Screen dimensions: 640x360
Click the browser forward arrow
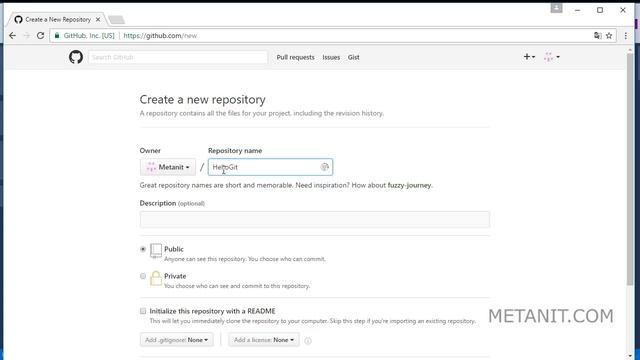pyautogui.click(x=27, y=36)
